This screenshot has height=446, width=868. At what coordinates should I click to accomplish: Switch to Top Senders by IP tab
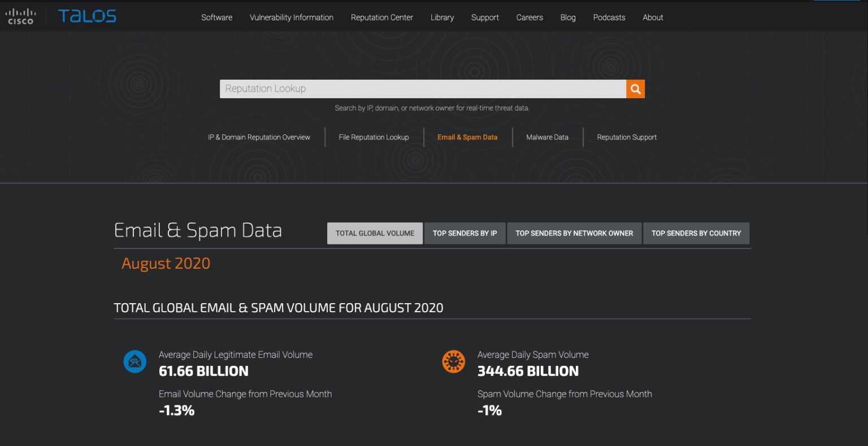(x=465, y=233)
